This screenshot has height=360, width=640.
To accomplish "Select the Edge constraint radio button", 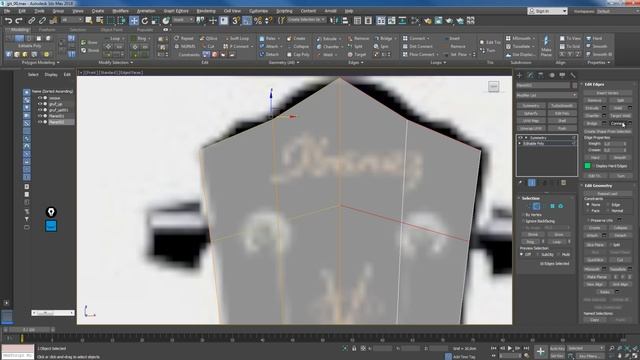I will pos(608,204).
